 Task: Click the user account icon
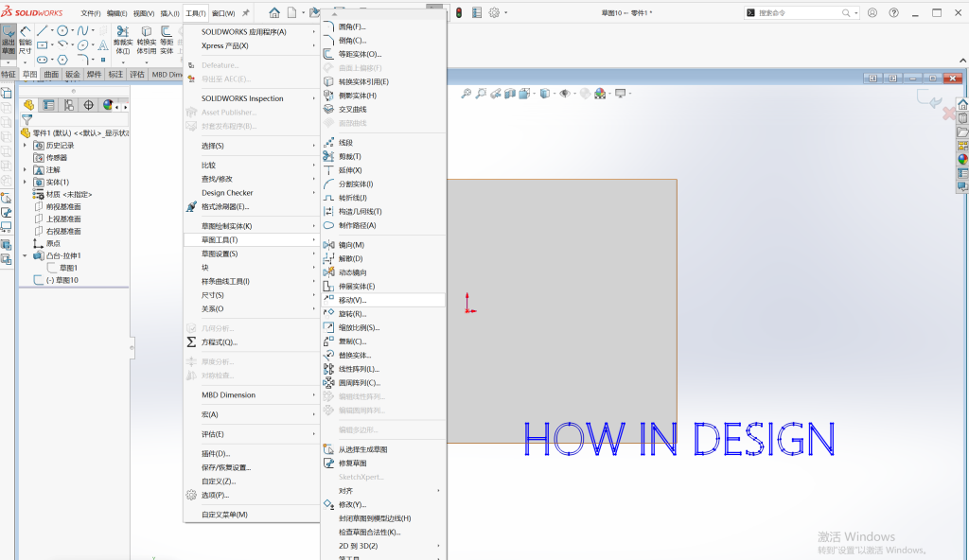coord(872,12)
